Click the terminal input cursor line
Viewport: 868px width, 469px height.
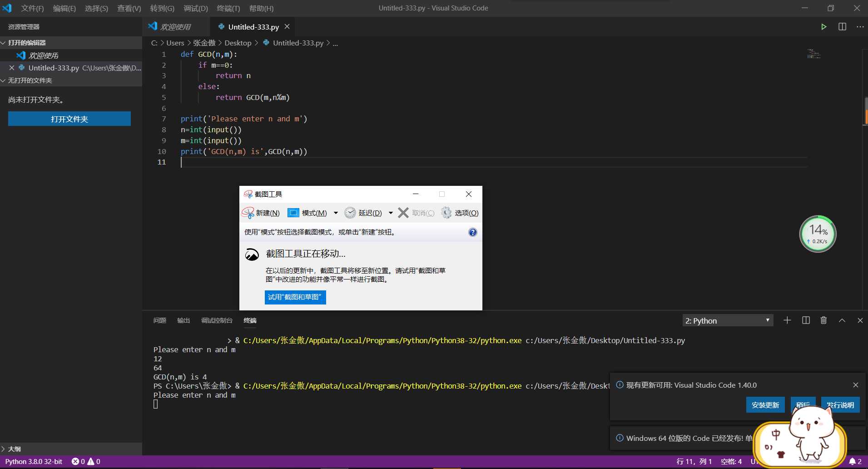156,404
